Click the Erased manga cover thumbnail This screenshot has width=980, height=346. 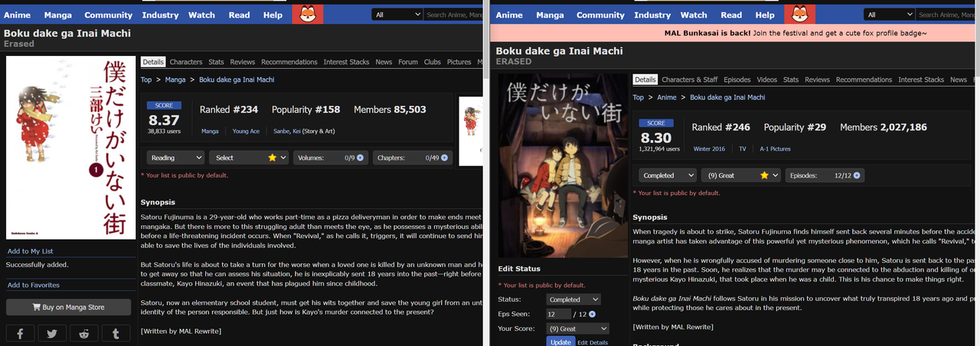(60, 148)
